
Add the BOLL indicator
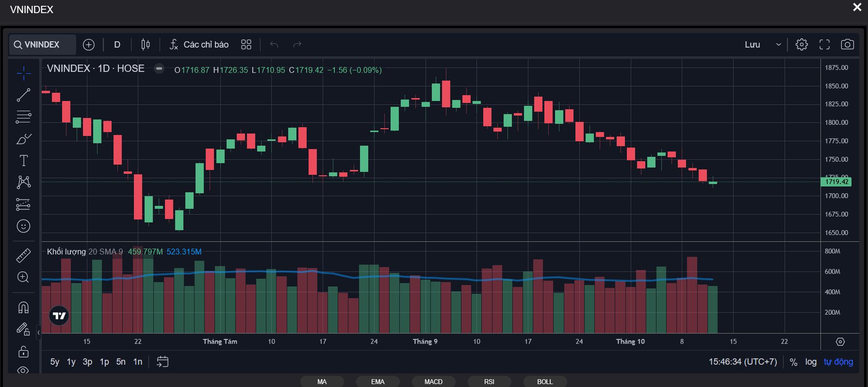pos(545,382)
